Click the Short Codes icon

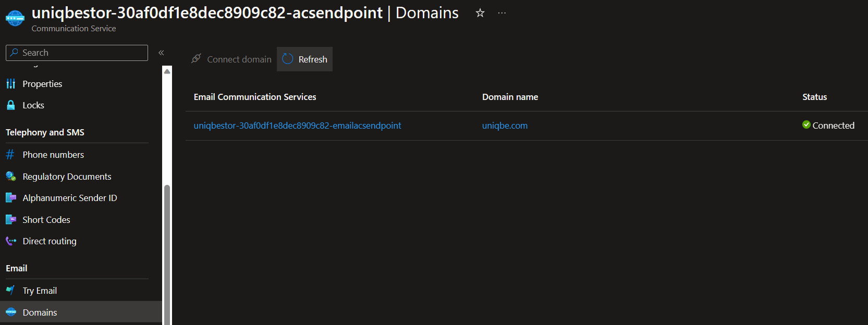point(11,220)
